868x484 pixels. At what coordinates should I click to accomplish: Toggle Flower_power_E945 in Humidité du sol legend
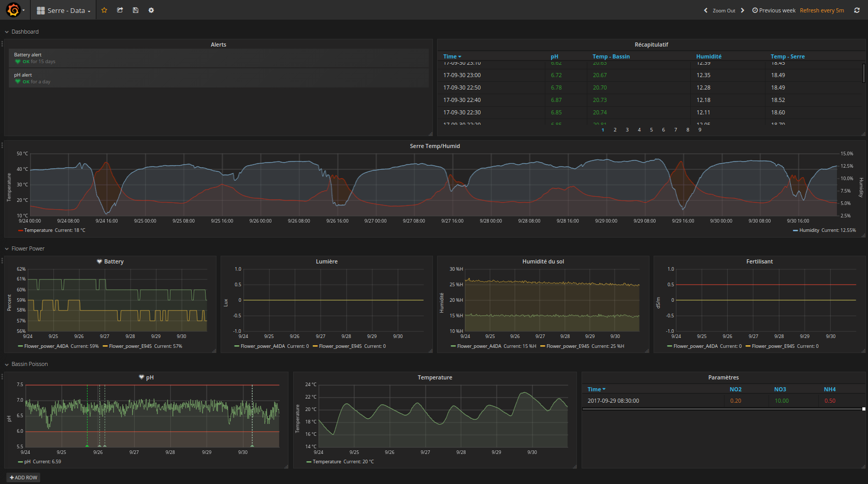point(568,346)
